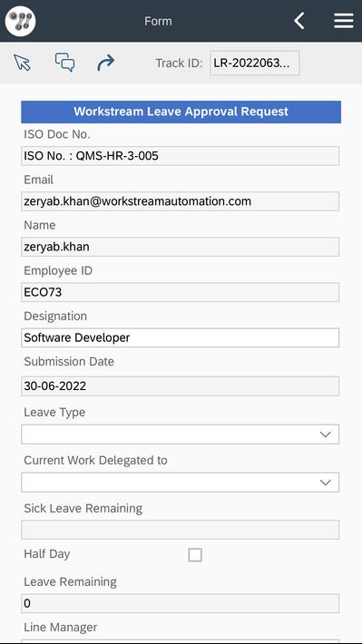Viewport: 362px width, 644px height.
Task: Click the Employee ID ECO73 field
Action: [180, 292]
